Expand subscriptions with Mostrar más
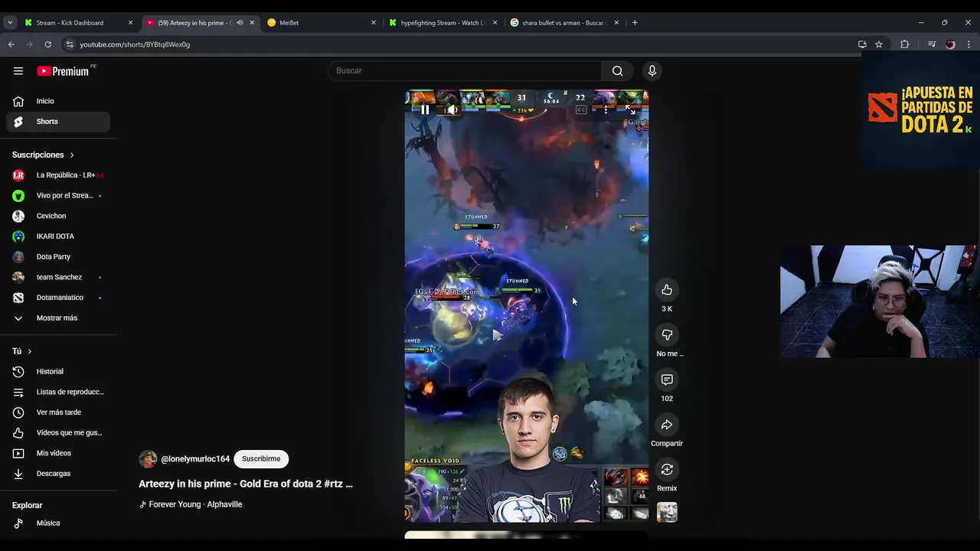Viewport: 980px width, 551px height. [x=58, y=318]
